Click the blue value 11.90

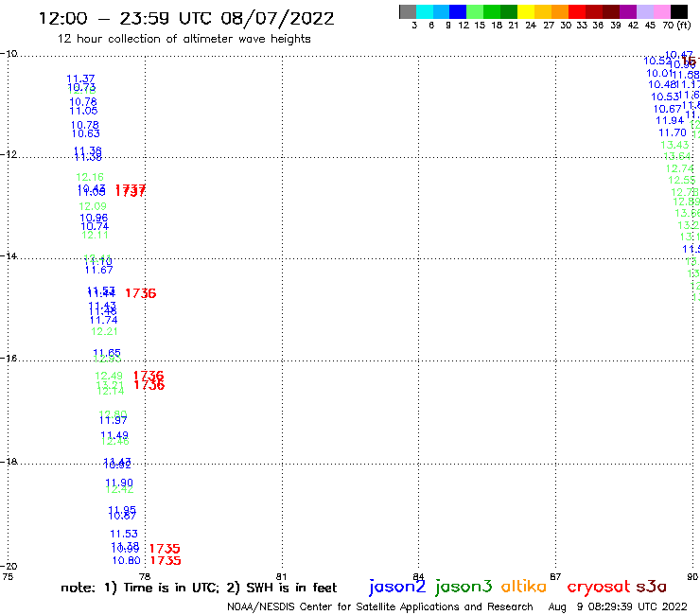pos(119,483)
